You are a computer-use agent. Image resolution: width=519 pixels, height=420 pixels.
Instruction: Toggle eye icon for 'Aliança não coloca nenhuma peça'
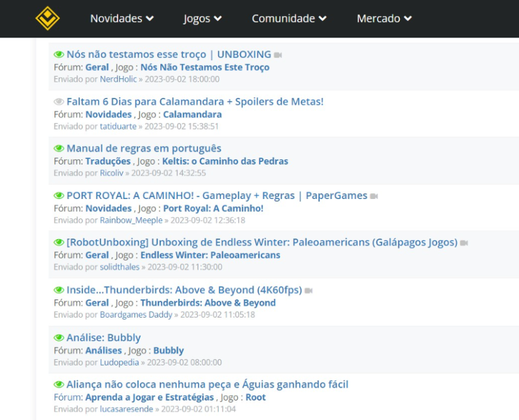59,384
